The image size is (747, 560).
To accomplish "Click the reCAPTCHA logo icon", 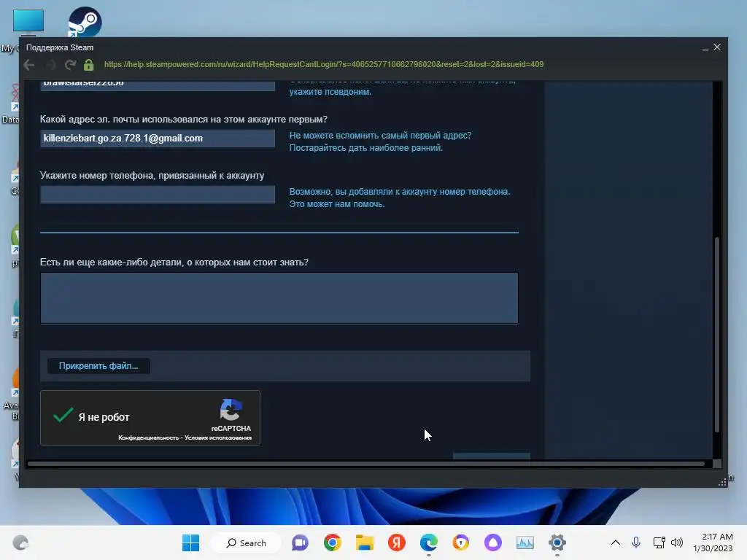I will point(231,410).
